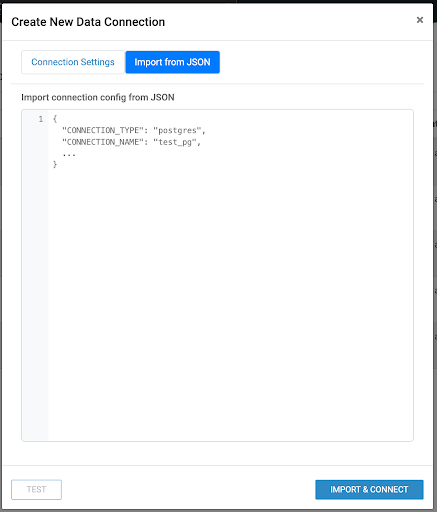Screen dimensions: 437x512
Task: Switch to the Connection Settings tab
Action: click(73, 62)
